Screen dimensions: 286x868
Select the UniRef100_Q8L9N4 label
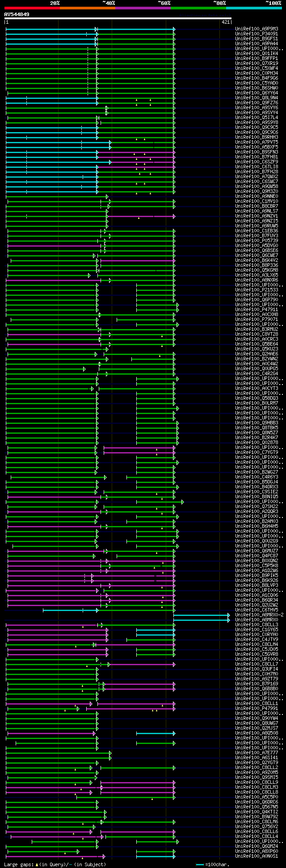[x=257, y=98]
